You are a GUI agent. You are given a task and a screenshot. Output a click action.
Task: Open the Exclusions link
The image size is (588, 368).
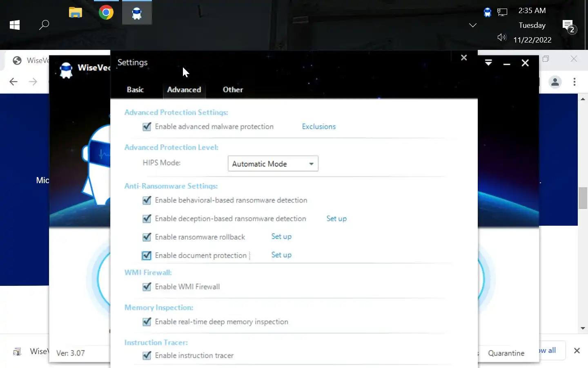[319, 127]
